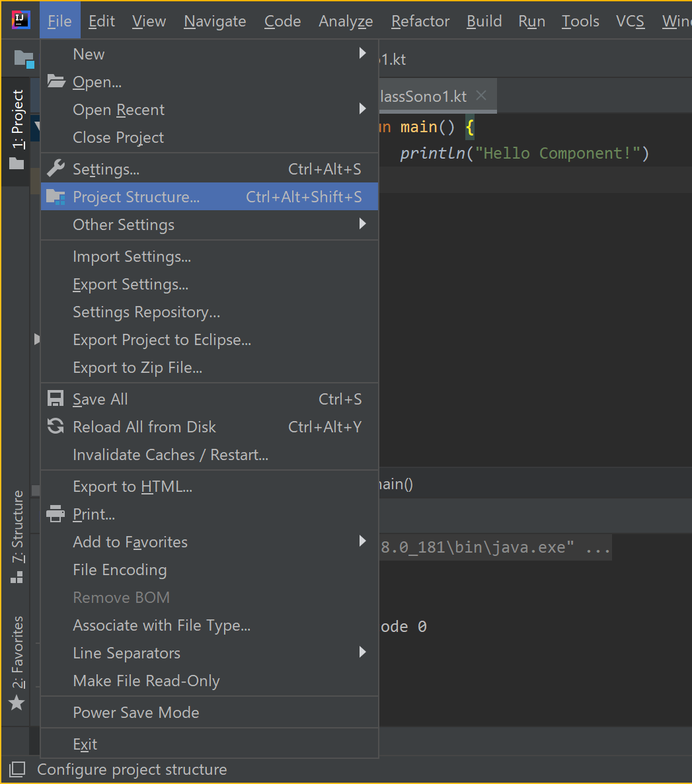The width and height of the screenshot is (692, 784).
Task: Open the Build menu
Action: [484, 21]
